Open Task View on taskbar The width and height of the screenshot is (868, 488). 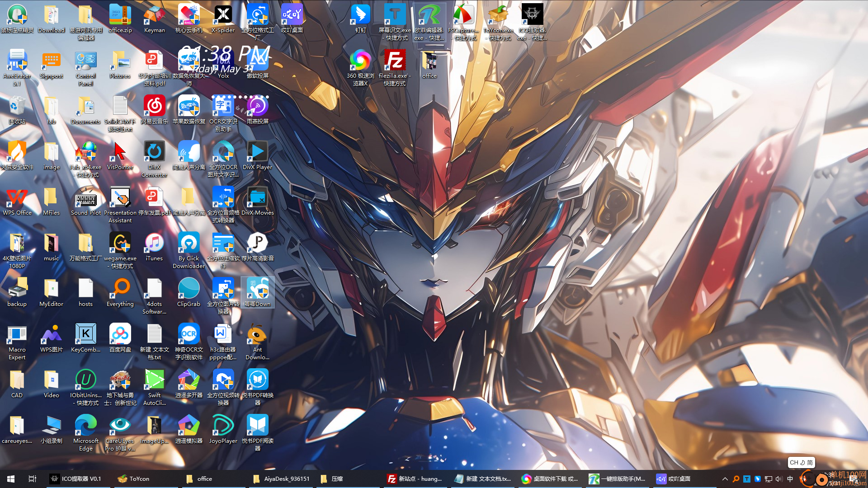tap(33, 479)
